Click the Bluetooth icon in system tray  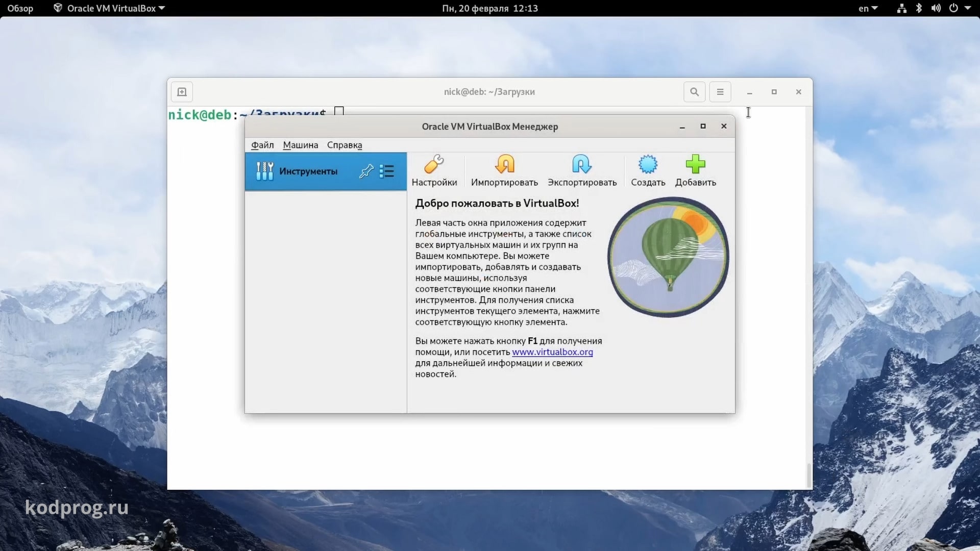pos(919,8)
